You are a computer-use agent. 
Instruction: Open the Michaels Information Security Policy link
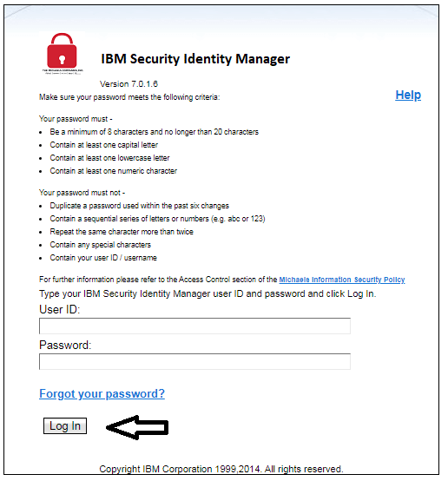[342, 280]
